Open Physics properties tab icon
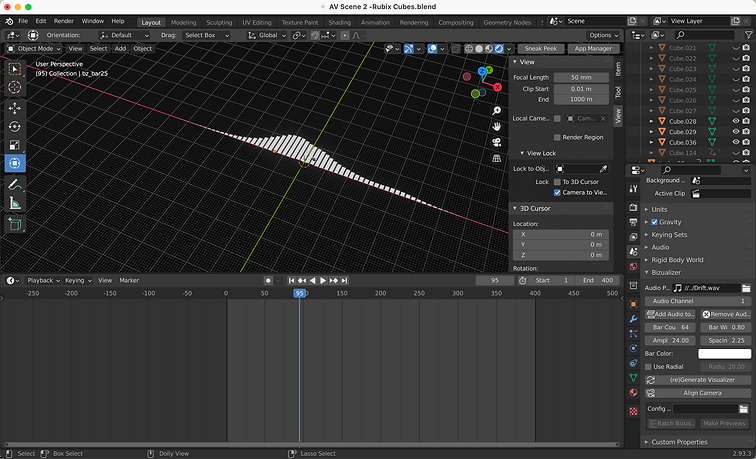This screenshot has height=459, width=756. click(634, 348)
